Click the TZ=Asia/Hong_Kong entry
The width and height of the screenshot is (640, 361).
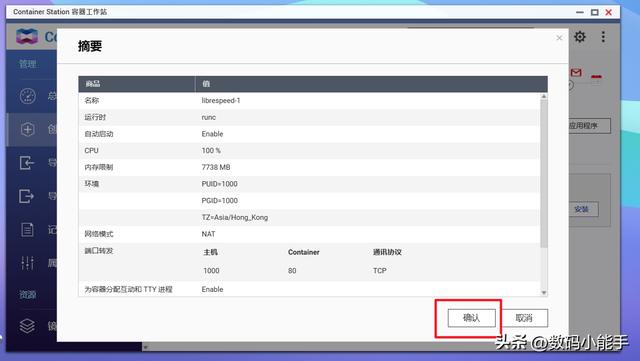(235, 218)
